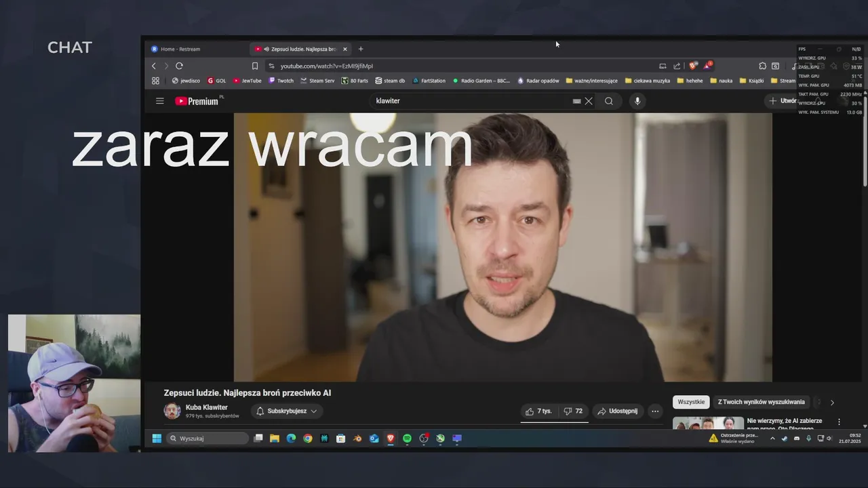Like the video (7 tys.)

pos(538,411)
